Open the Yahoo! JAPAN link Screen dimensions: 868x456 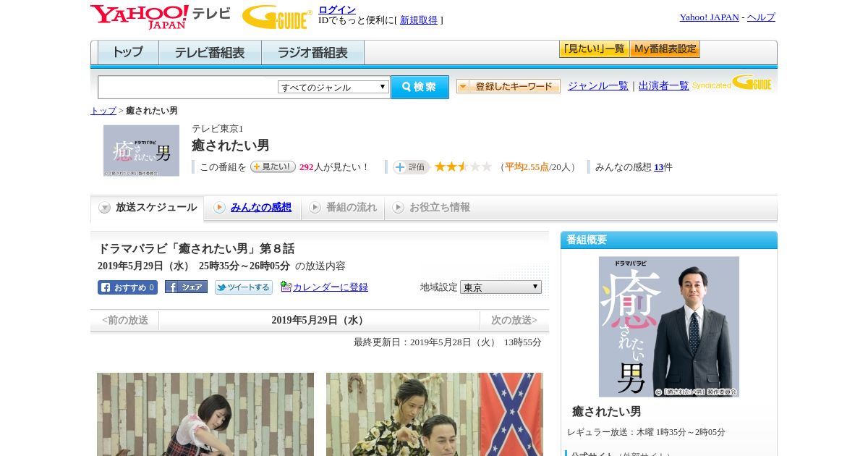[x=710, y=17]
